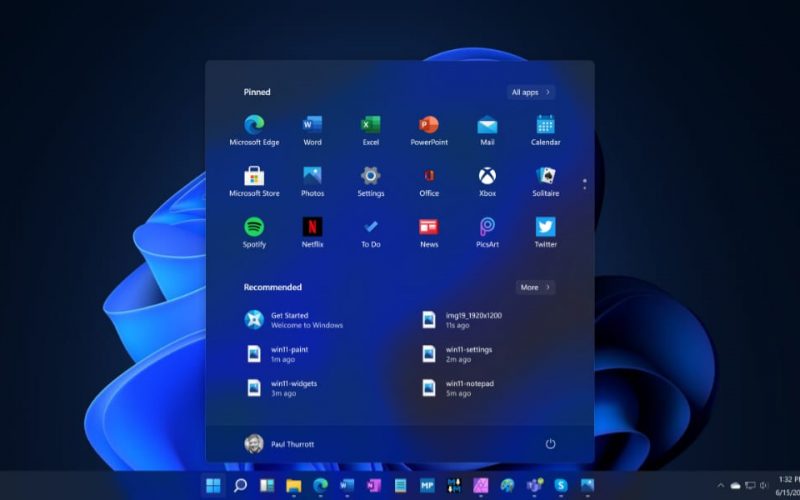800x500 pixels.
Task: Open Skype from the taskbar
Action: 561,485
